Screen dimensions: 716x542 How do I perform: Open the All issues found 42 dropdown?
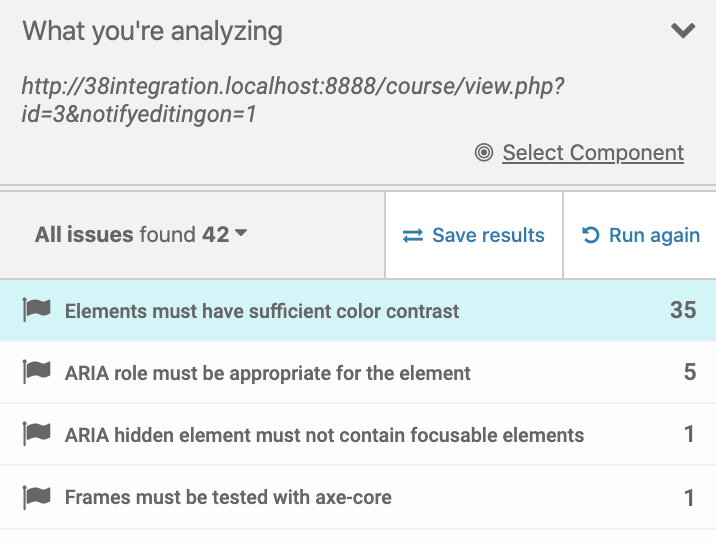pos(141,235)
